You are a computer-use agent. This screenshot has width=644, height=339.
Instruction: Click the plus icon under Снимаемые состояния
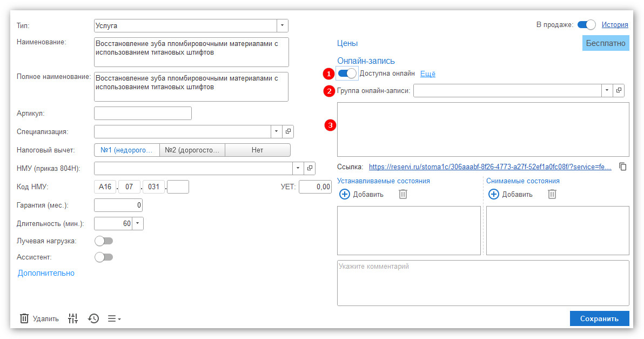494,195
